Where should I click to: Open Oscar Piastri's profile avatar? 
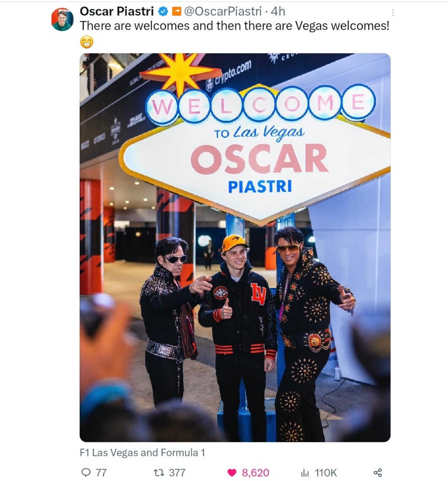coord(62,19)
